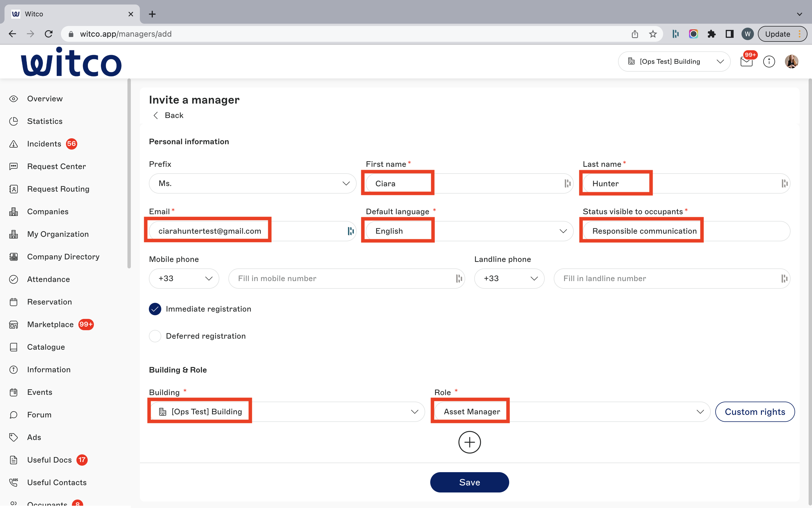Click the Request Center chat icon
Viewport: 812px width, 508px height.
pyautogui.click(x=14, y=166)
